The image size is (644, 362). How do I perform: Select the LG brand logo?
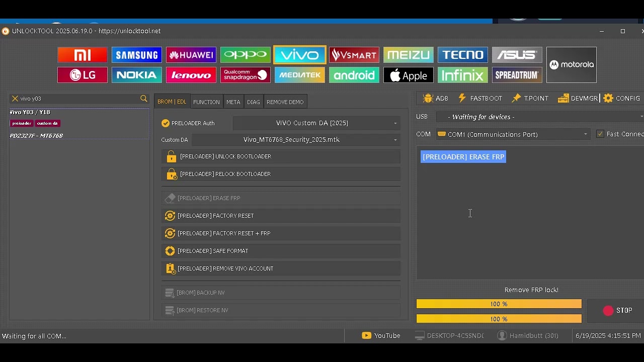pos(83,75)
